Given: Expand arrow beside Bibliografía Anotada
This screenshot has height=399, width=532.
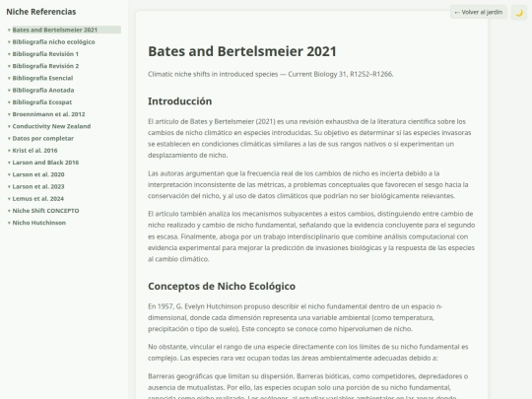Looking at the screenshot, I should (9, 91).
